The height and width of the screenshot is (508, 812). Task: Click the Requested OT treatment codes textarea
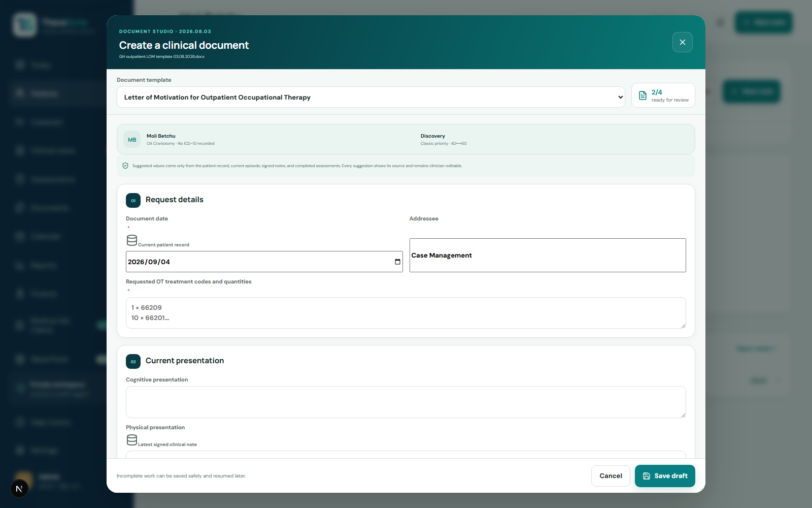[x=406, y=313]
